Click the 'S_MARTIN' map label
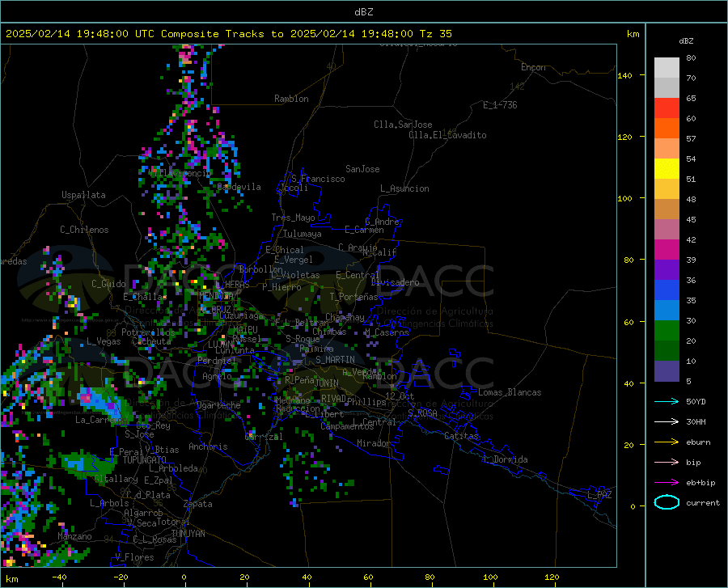Viewport: 728px width, 588px height. point(335,360)
